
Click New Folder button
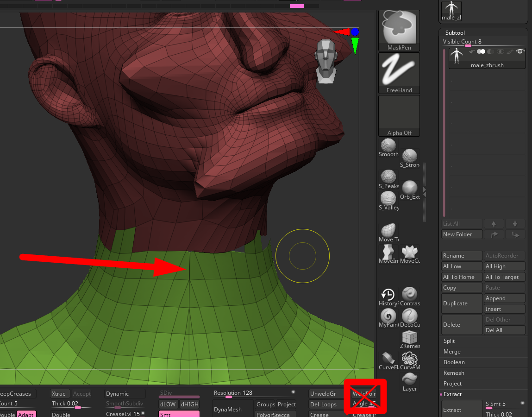462,234
